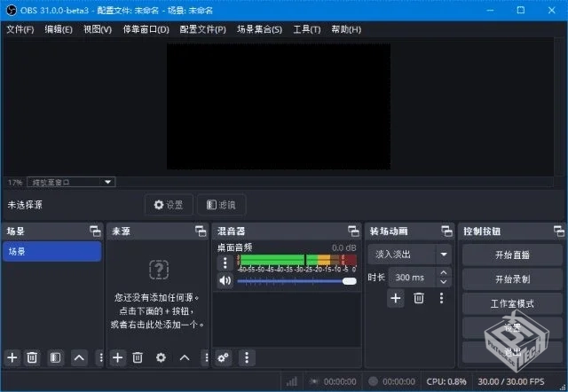Open the 配置文件(P) menu
Image resolution: width=568 pixels, height=392 pixels.
pos(203,29)
